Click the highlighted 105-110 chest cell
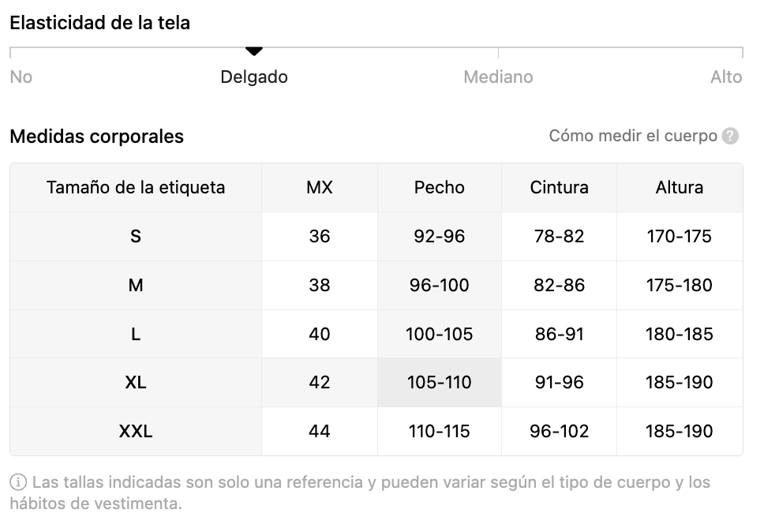Screen dimensions: 764x532 point(439,383)
